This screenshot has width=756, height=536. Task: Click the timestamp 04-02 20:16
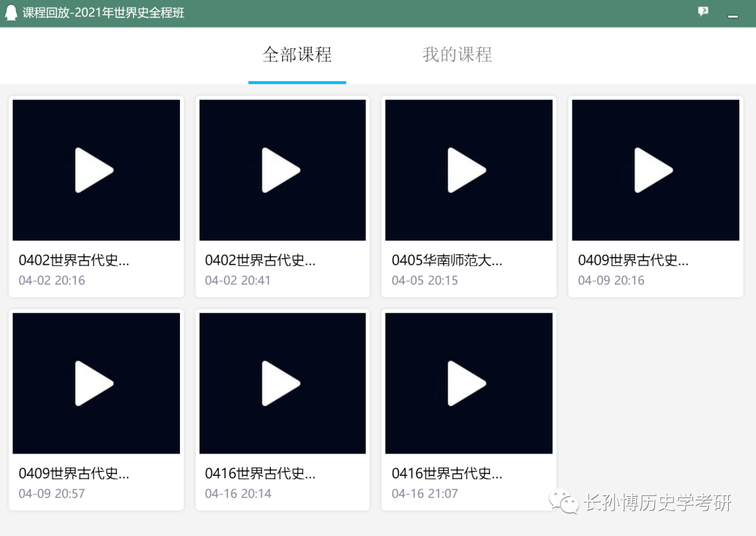[52, 281]
